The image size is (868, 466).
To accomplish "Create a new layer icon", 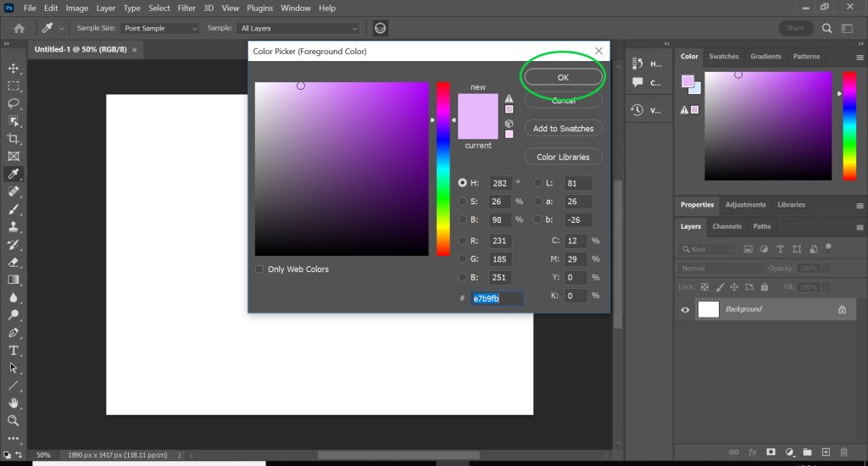I will coord(825,452).
